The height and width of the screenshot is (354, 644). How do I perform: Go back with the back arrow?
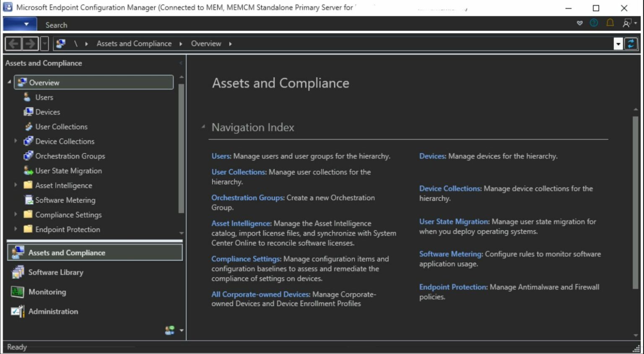(14, 44)
